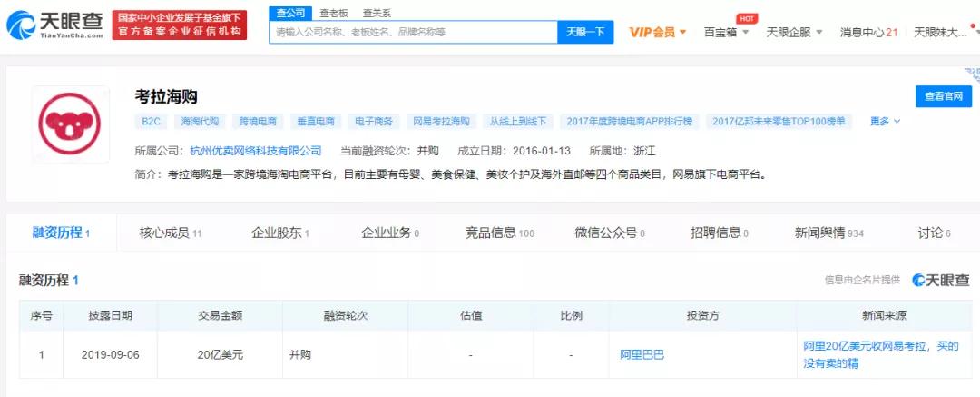Switch to the 查关系 search tab

(377, 13)
